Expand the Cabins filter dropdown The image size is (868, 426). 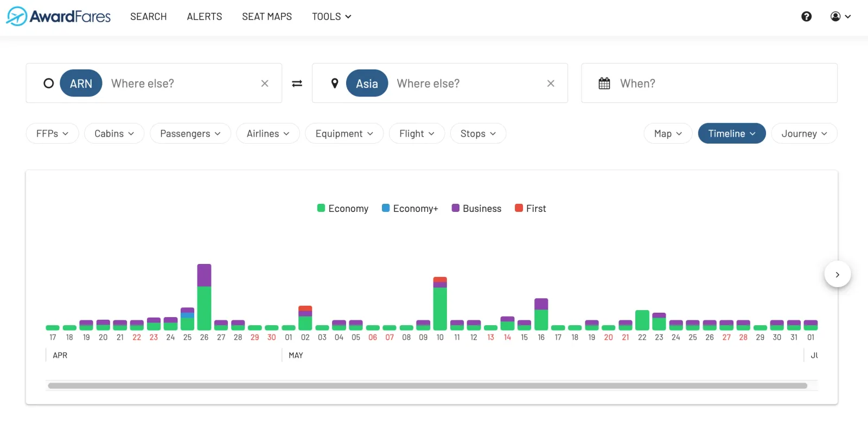pos(114,133)
